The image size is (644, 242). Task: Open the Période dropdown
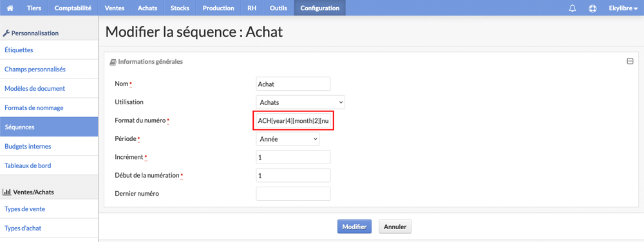(287, 139)
